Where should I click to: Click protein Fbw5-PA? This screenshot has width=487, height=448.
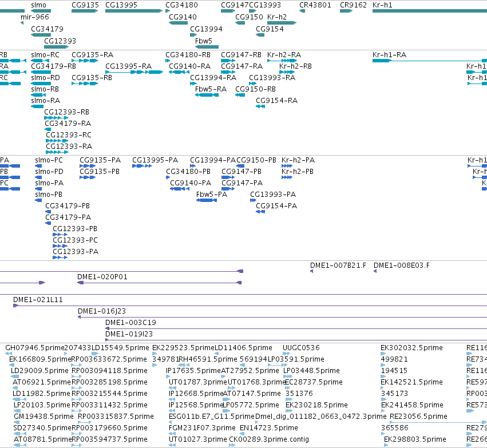click(212, 195)
